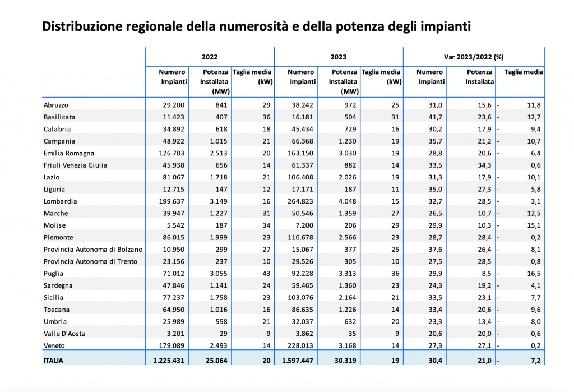Click the table title about distribuzione regionale

tap(256, 26)
